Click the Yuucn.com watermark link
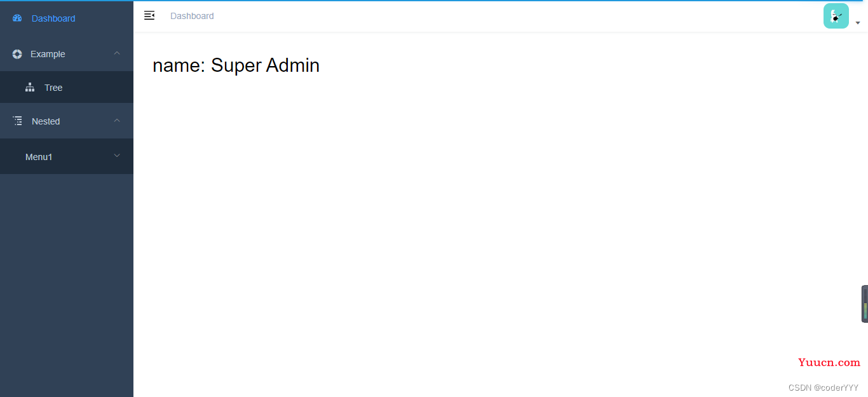The image size is (868, 397). [829, 363]
